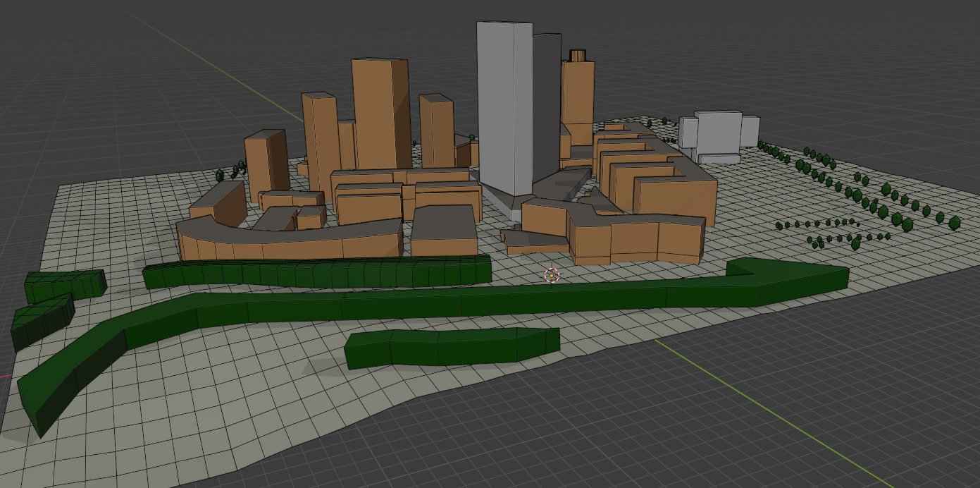Viewport: 980px width, 488px height.
Task: Select the angled orange building at front right
Action: coord(634,240)
